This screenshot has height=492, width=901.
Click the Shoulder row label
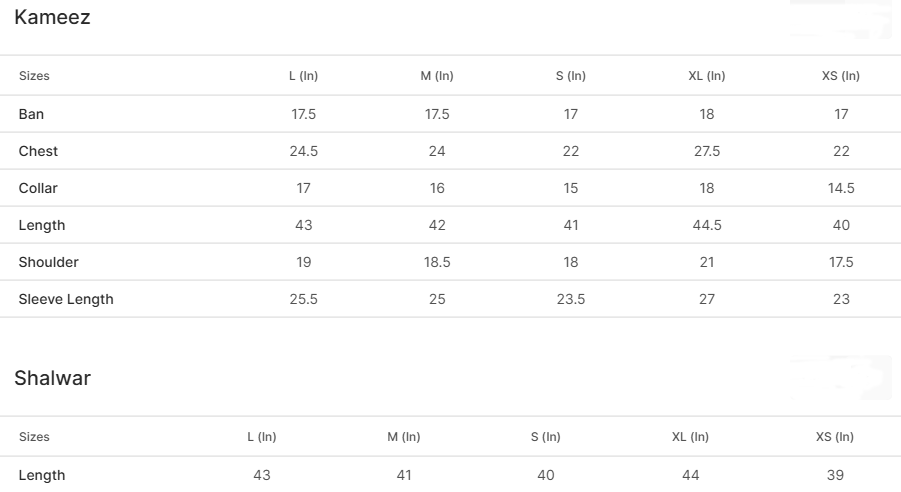[x=48, y=262]
